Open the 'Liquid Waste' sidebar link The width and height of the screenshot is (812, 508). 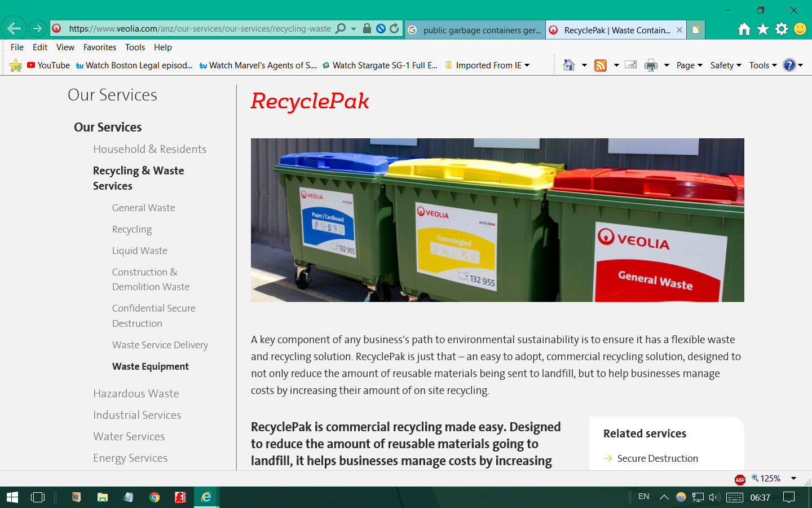[139, 251]
